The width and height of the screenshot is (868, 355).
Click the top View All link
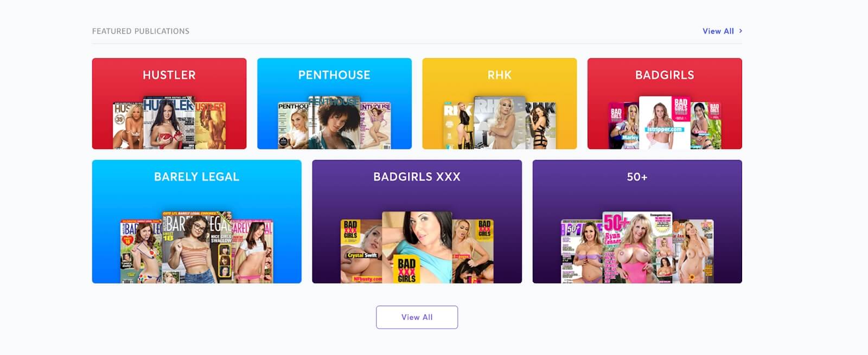click(x=718, y=31)
